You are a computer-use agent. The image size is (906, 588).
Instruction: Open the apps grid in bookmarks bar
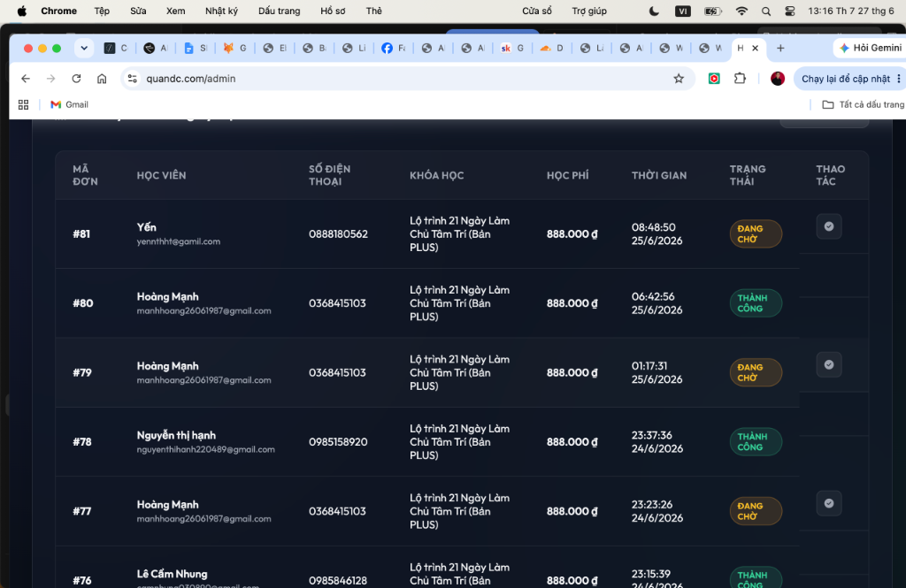click(x=23, y=104)
